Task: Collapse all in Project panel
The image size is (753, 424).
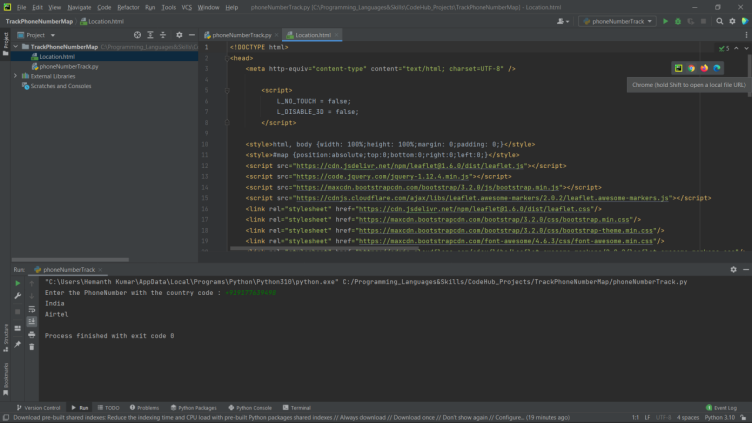Action: (x=163, y=35)
